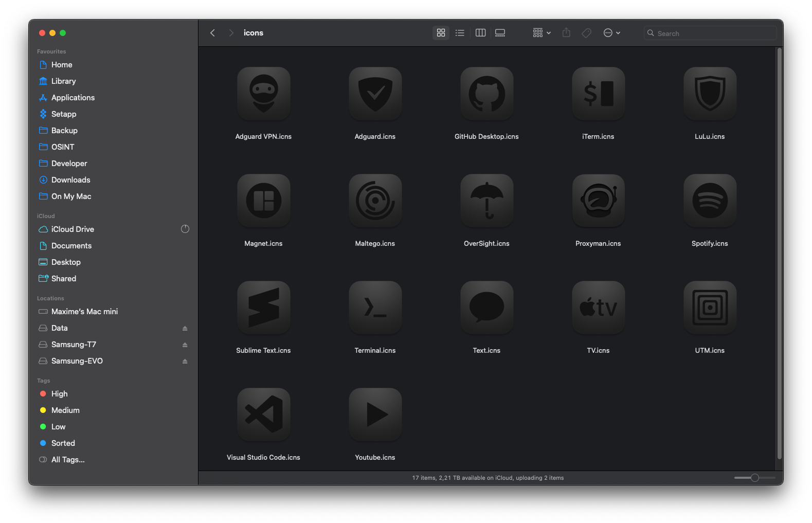Viewport: 812px width, 523px height.
Task: Go back with the left chevron
Action: tap(212, 33)
